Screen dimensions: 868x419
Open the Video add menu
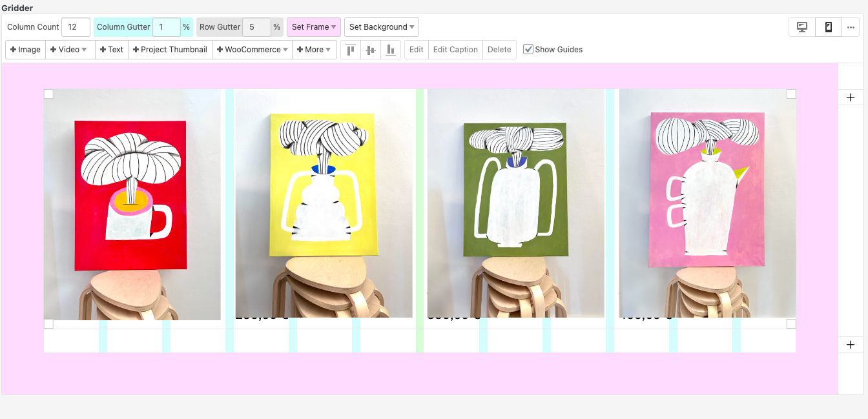coord(69,50)
